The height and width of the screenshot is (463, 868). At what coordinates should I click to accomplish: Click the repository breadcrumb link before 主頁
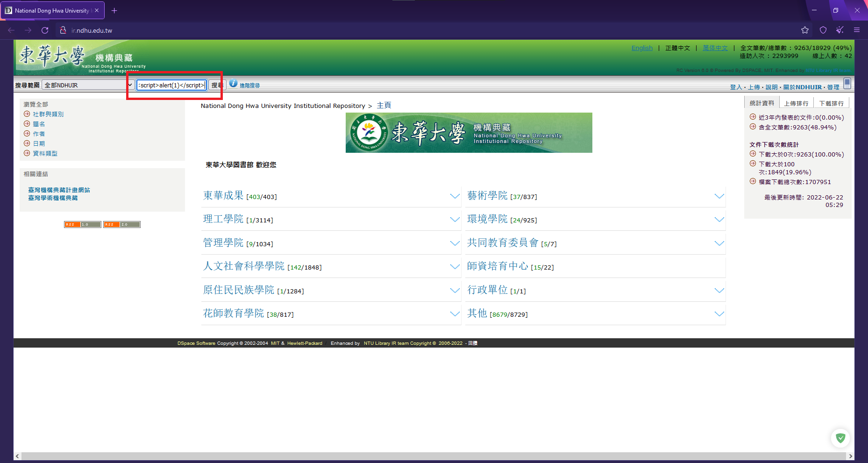pos(283,106)
